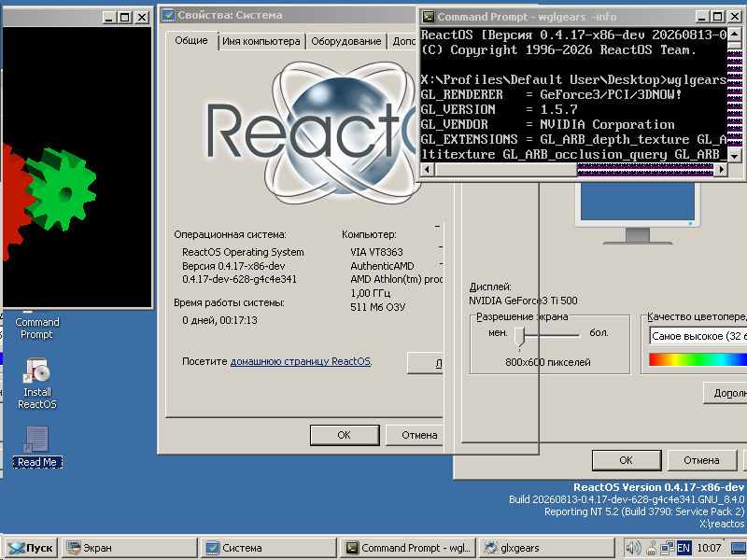
Task: Click Отмена in the display settings window
Action: coord(701,460)
